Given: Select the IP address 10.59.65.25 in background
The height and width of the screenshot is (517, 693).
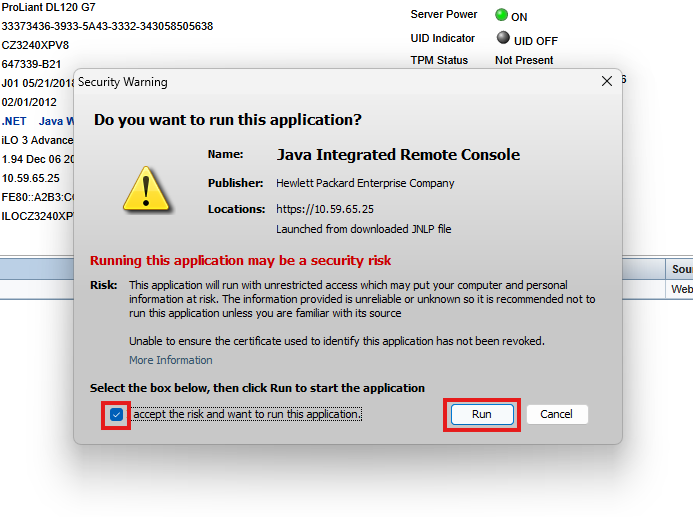Looking at the screenshot, I should click(30, 178).
